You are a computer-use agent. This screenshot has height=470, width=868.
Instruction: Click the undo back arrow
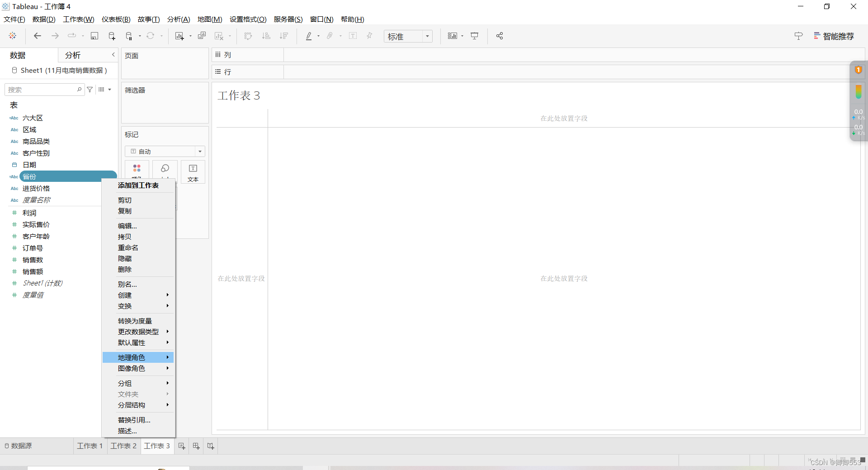(x=38, y=36)
